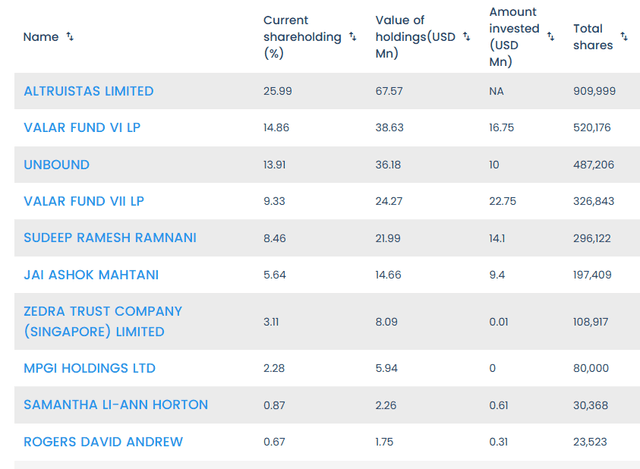
Task: Select the 36.18 value of holdings cell
Action: [392, 165]
